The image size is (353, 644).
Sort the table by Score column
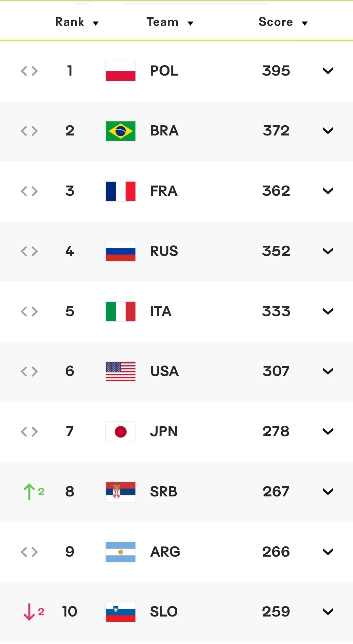pos(283,22)
